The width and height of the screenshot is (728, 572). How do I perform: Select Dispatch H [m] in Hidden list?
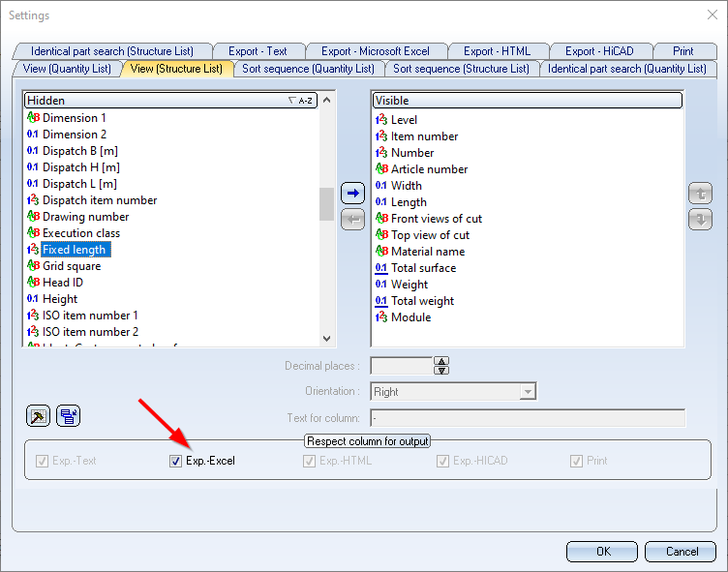(x=81, y=167)
